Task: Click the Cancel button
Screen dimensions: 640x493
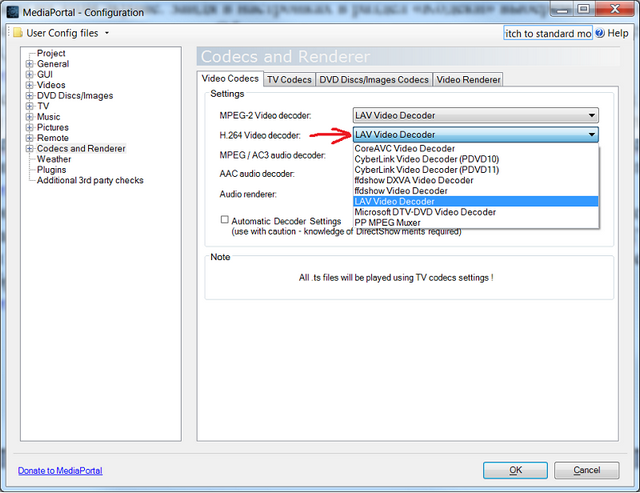Action: [x=587, y=470]
